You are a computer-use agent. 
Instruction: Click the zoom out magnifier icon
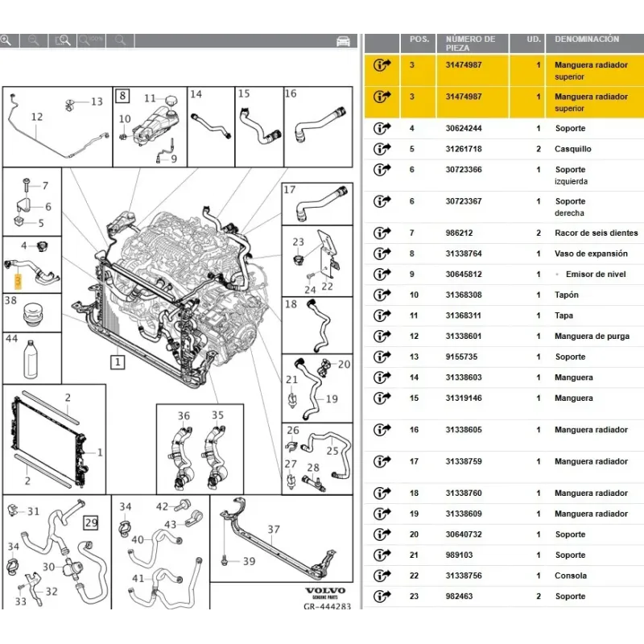tap(33, 39)
